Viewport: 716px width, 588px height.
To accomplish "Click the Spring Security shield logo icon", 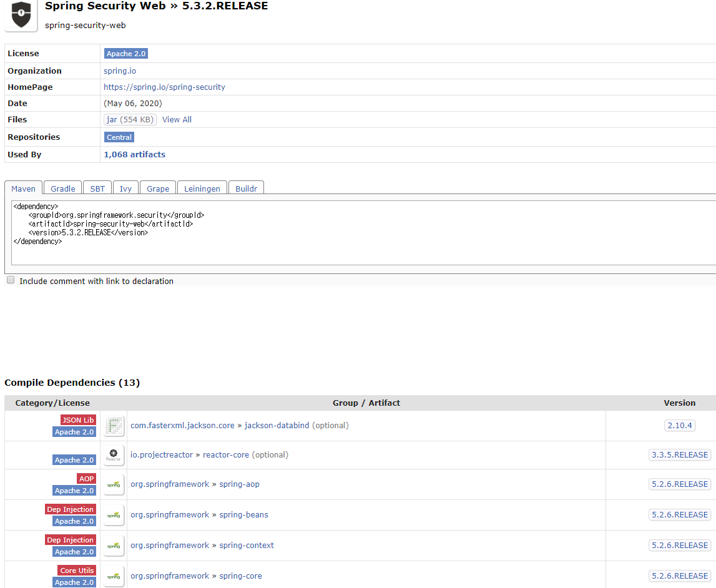I will tap(21, 15).
